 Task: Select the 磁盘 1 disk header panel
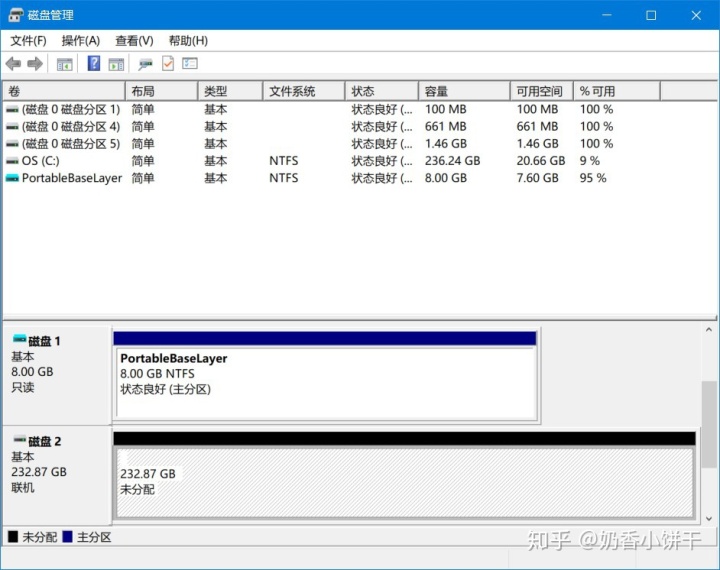(x=57, y=375)
